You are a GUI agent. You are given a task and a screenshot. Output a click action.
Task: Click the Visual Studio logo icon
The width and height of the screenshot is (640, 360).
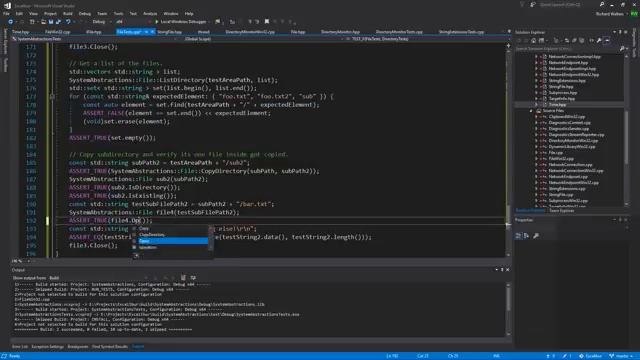pyautogui.click(x=7, y=5)
